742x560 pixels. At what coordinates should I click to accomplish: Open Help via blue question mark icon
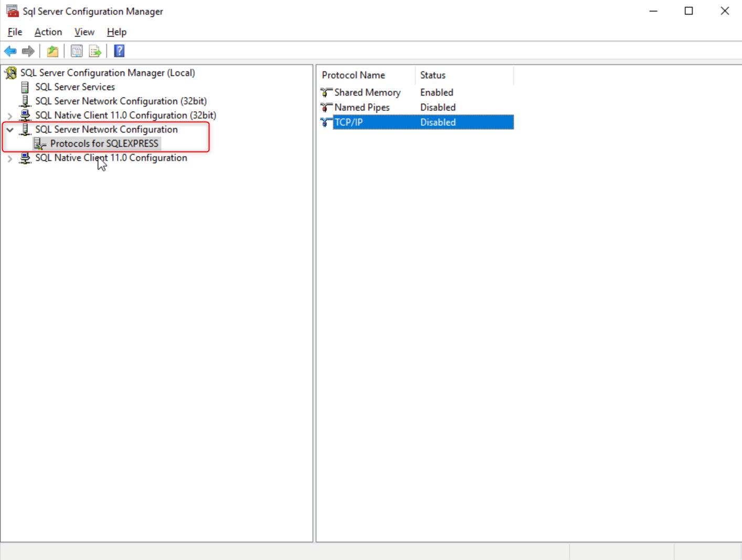pos(119,51)
